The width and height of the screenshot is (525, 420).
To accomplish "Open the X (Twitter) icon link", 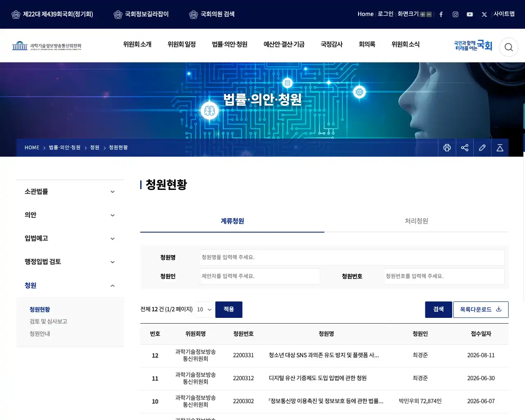I will (484, 14).
